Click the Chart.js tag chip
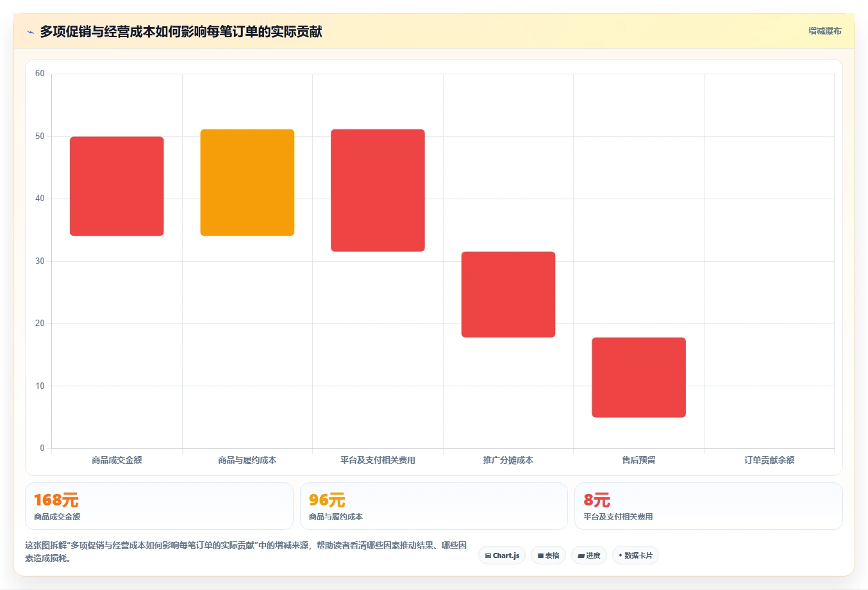 click(502, 555)
